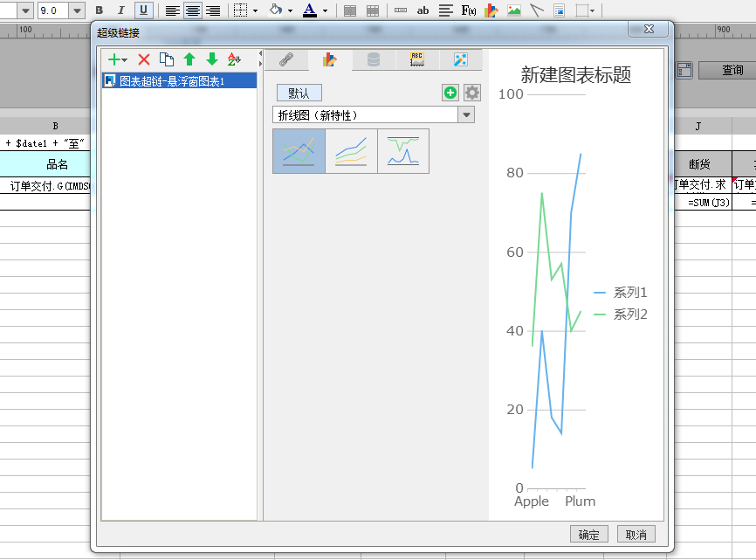Select the 品名 header cell
756x560 pixels.
[45, 164]
